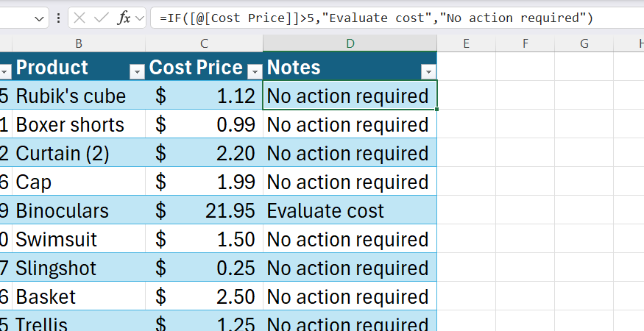Click the Notes header cell
Image resolution: width=644 pixels, height=331 pixels.
click(350, 66)
